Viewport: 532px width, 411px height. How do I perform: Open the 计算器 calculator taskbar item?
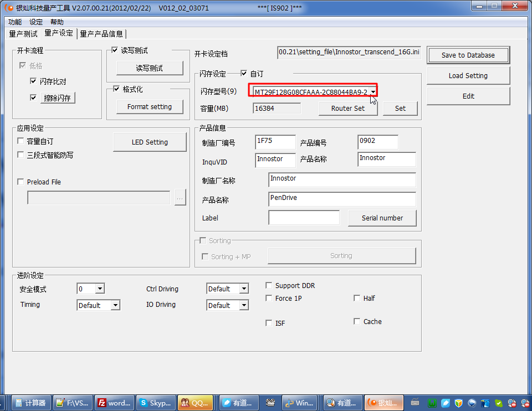point(31,403)
